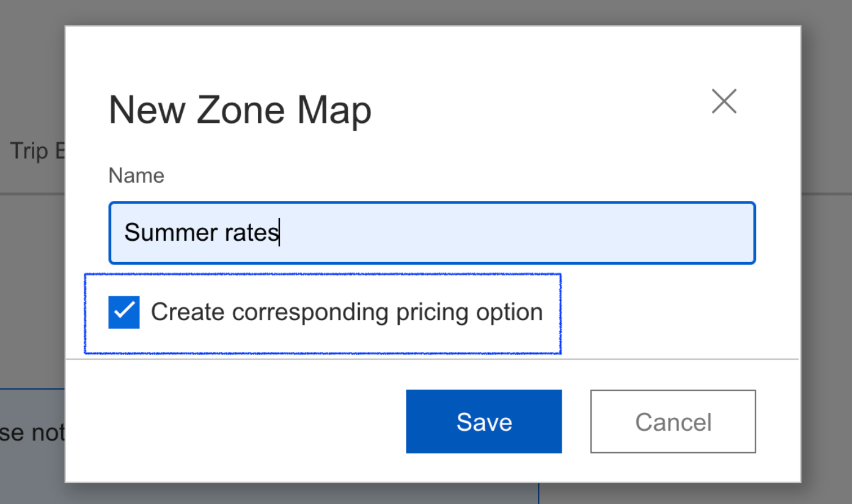Untick the Create corresponding pricing option checkbox
This screenshot has width=852, height=504.
click(124, 312)
